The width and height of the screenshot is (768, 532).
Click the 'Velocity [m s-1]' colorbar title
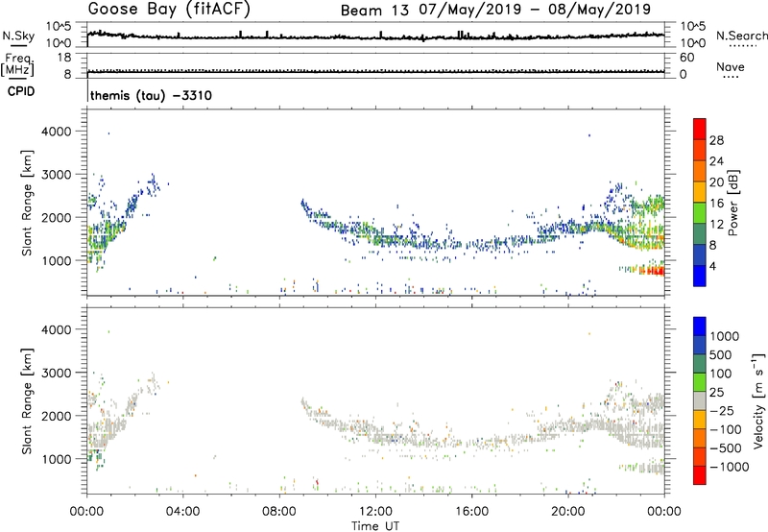point(758,400)
